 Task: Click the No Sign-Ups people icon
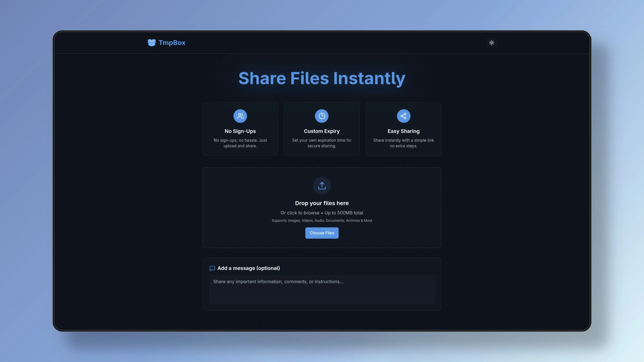(x=240, y=116)
